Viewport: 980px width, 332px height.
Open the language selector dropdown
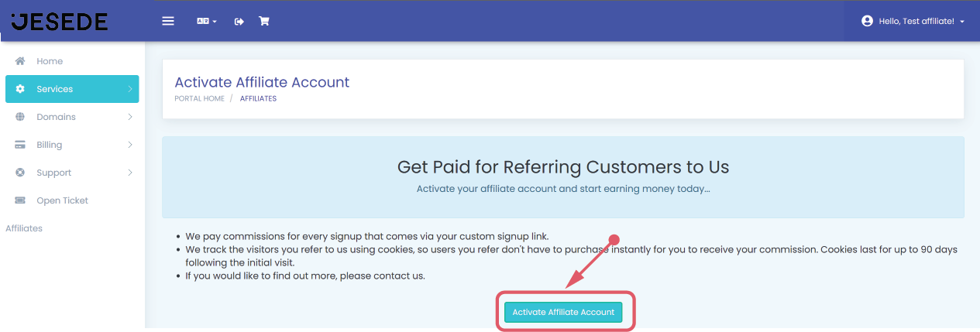pyautogui.click(x=206, y=21)
